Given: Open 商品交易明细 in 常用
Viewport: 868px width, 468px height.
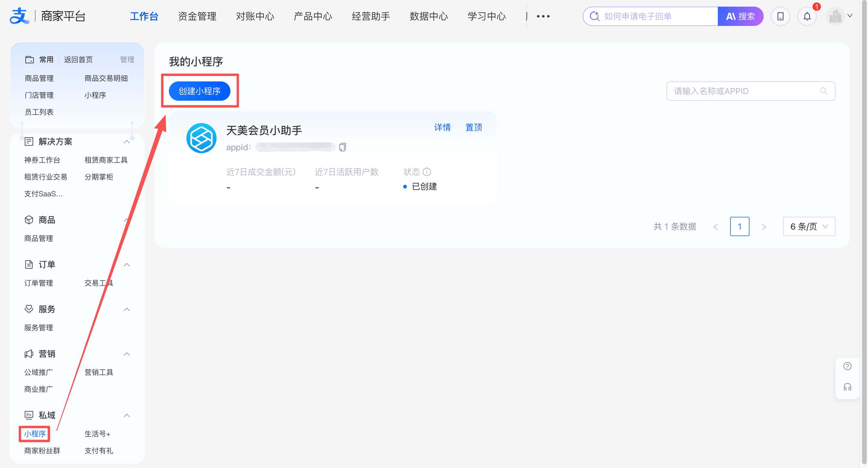Looking at the screenshot, I should (106, 78).
